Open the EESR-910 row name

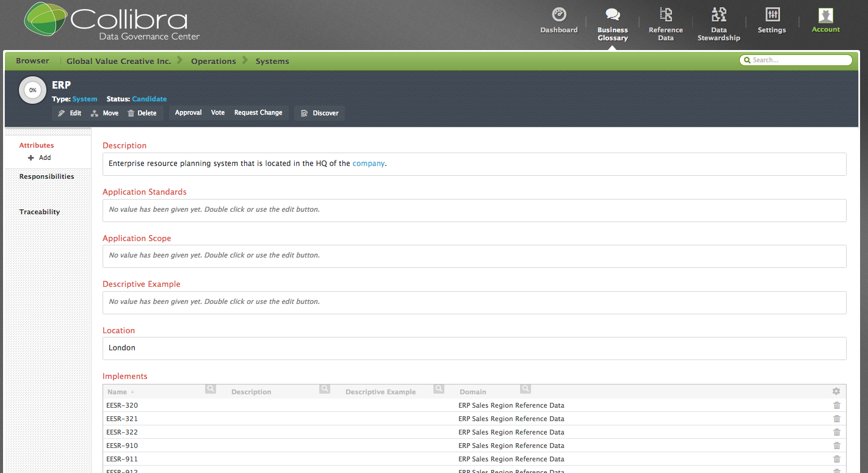click(x=122, y=446)
